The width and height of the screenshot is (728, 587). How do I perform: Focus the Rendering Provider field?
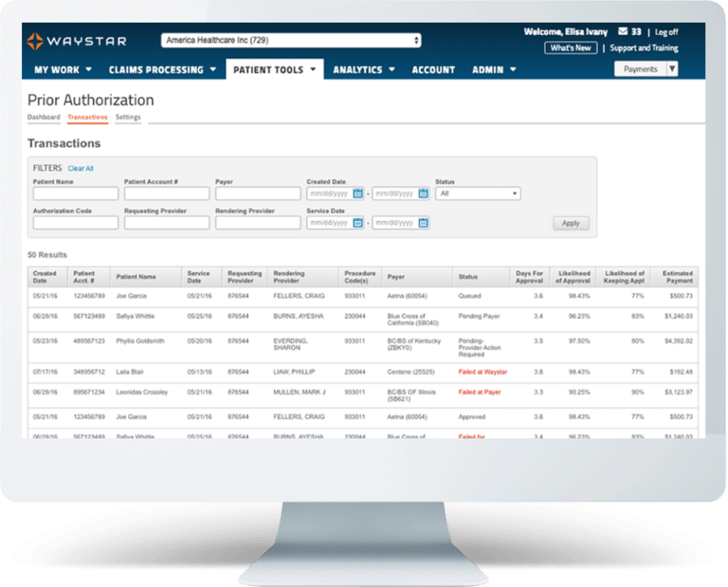tap(257, 223)
